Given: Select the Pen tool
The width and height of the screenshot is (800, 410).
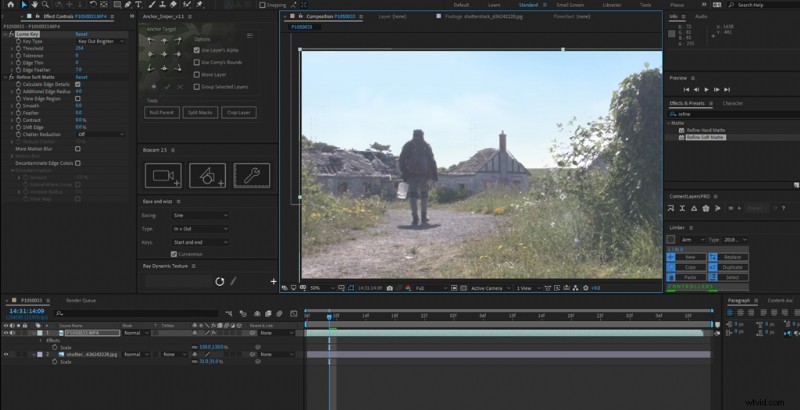Looking at the screenshot, I should click(x=128, y=5).
